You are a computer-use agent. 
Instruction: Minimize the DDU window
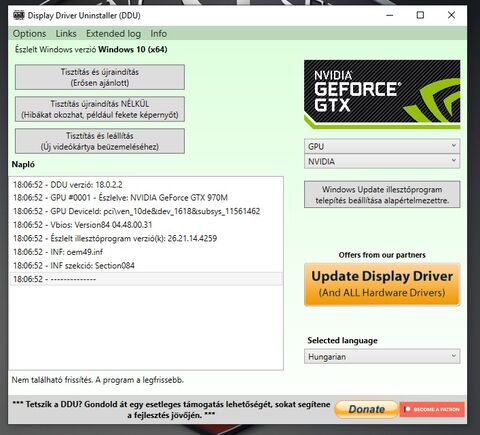click(390, 15)
